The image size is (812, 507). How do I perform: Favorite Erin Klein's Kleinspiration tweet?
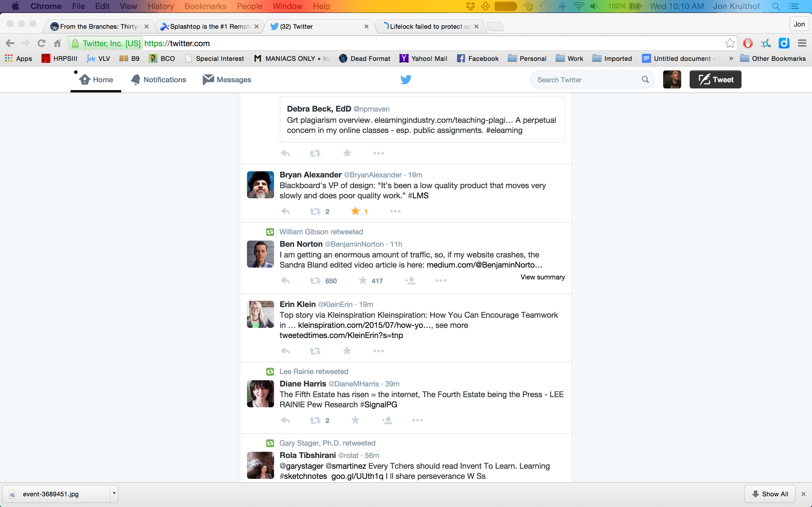click(347, 351)
